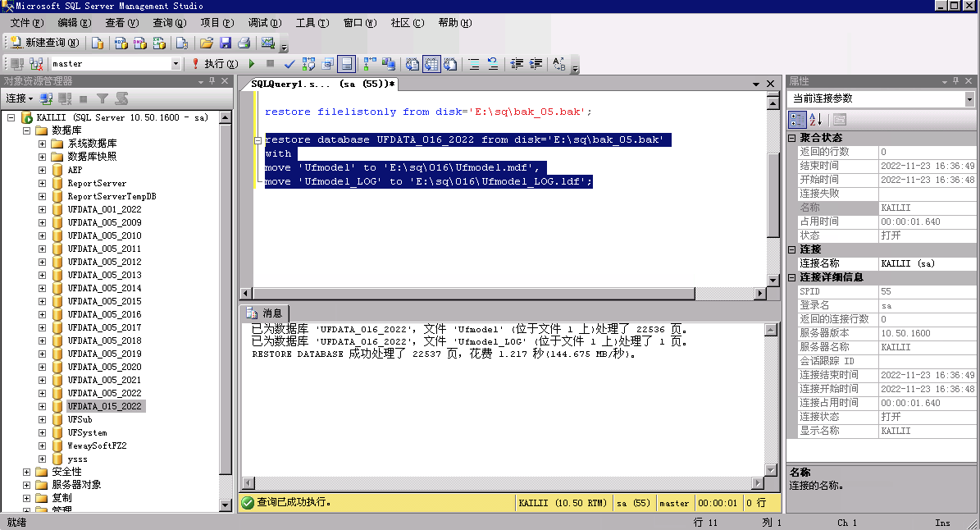Click the Disconnect icon in Object Explorer

(x=65, y=98)
